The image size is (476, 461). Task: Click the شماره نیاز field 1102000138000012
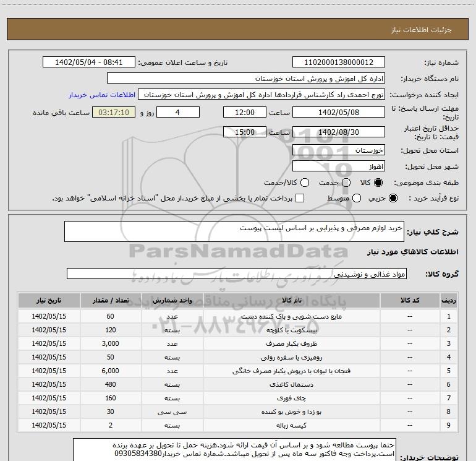339,62
